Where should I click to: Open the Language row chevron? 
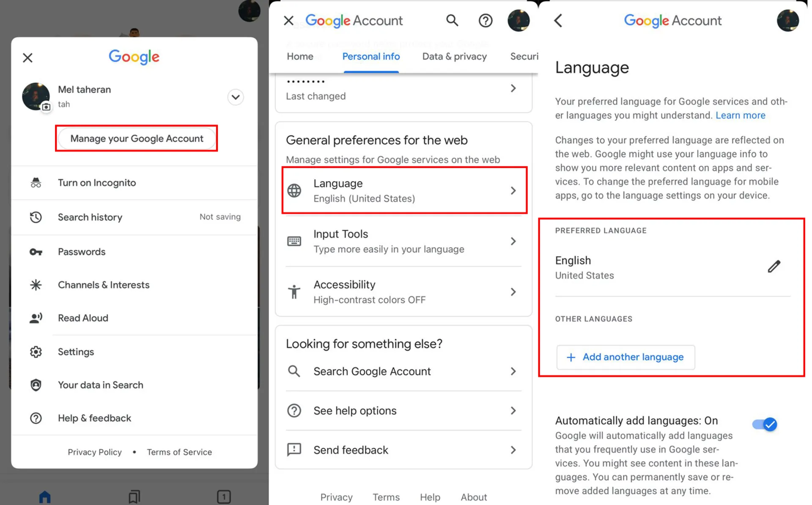tap(513, 191)
